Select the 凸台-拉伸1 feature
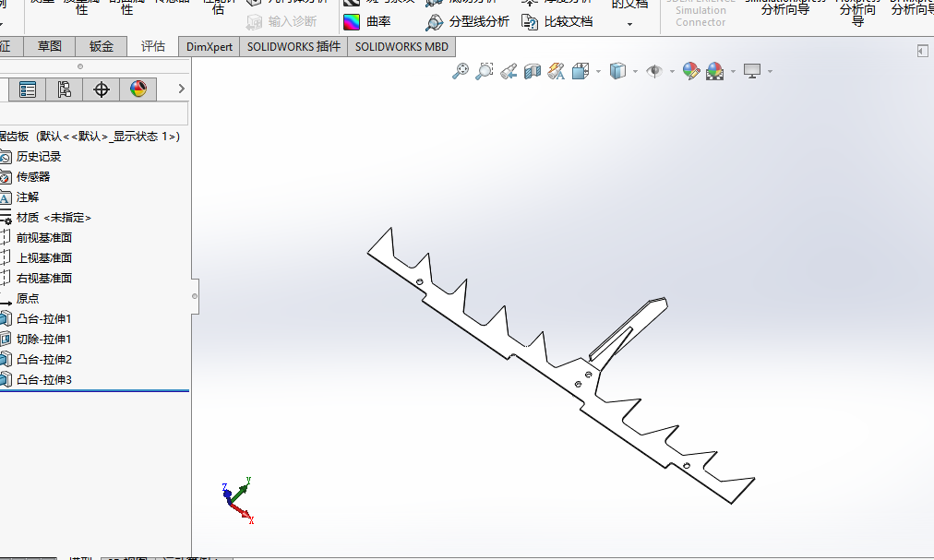This screenshot has height=560, width=934. pos(44,318)
